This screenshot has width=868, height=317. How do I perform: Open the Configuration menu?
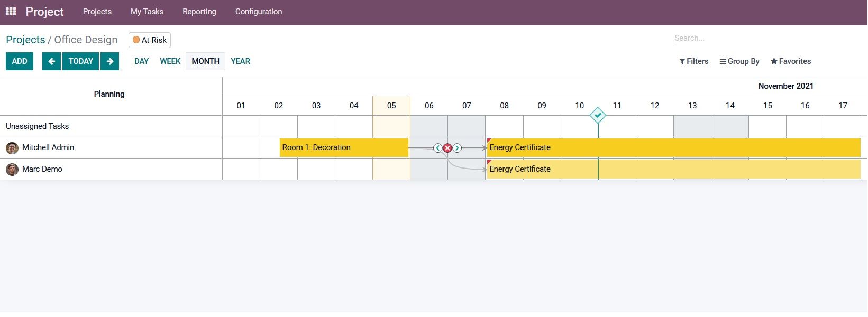(259, 12)
